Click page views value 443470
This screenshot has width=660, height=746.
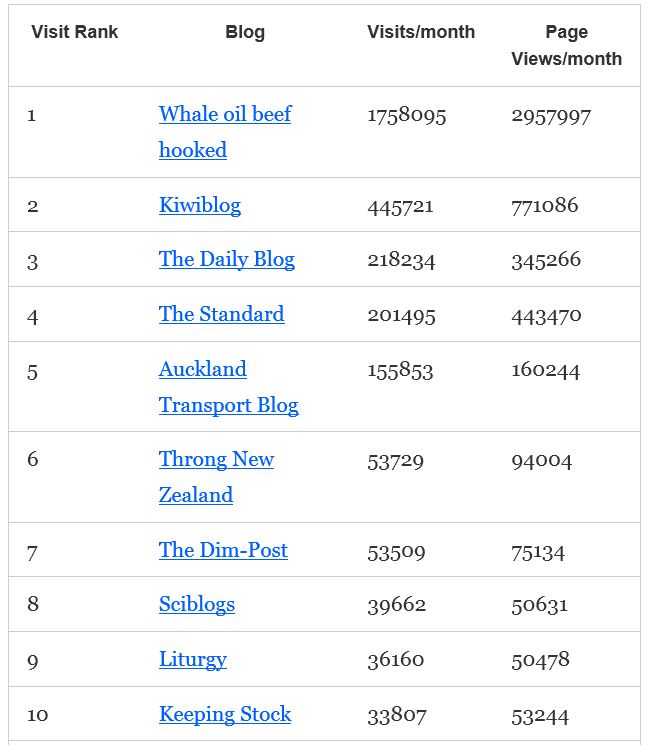(x=546, y=316)
